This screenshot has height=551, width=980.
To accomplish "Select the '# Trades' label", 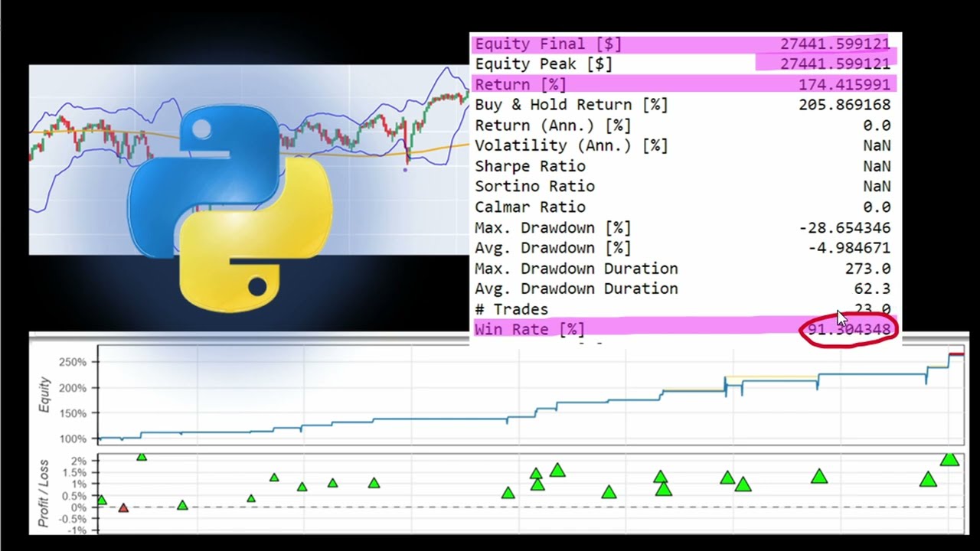I will 511,309.
